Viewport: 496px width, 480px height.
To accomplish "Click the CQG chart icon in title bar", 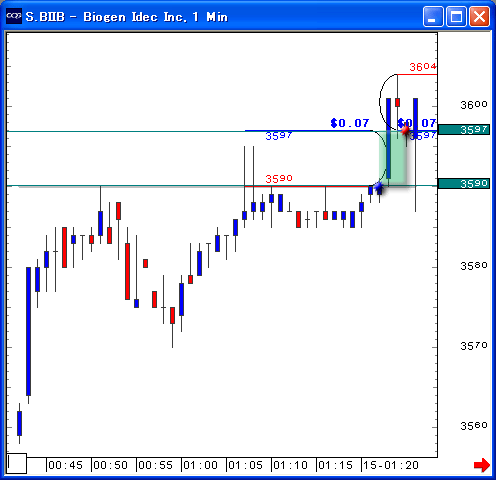I will point(14,16).
